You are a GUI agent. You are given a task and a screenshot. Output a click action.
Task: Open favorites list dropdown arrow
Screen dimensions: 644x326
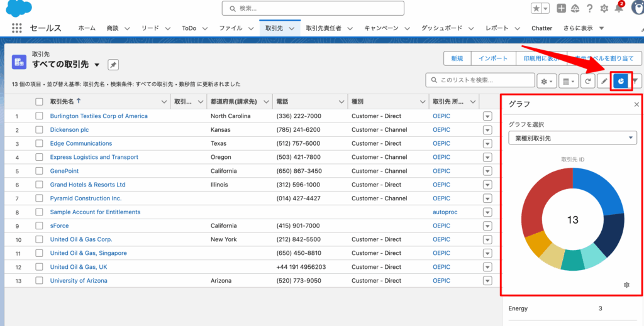point(545,8)
